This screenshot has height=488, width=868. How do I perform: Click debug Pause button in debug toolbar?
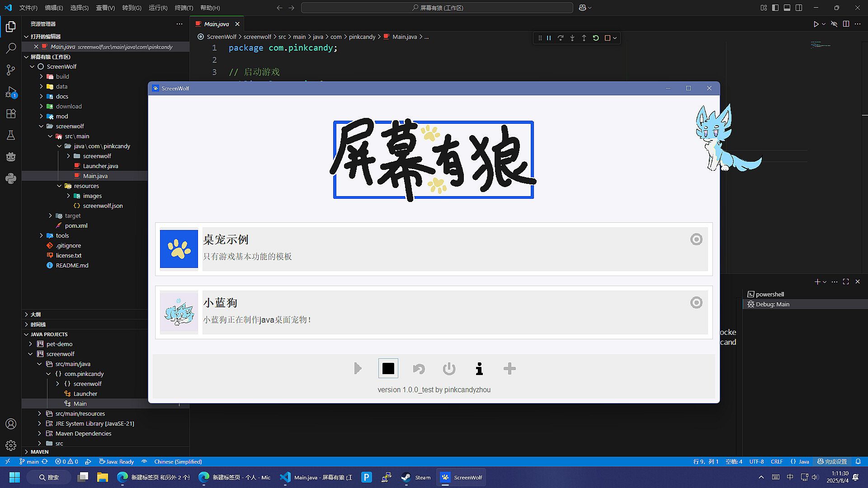[549, 38]
